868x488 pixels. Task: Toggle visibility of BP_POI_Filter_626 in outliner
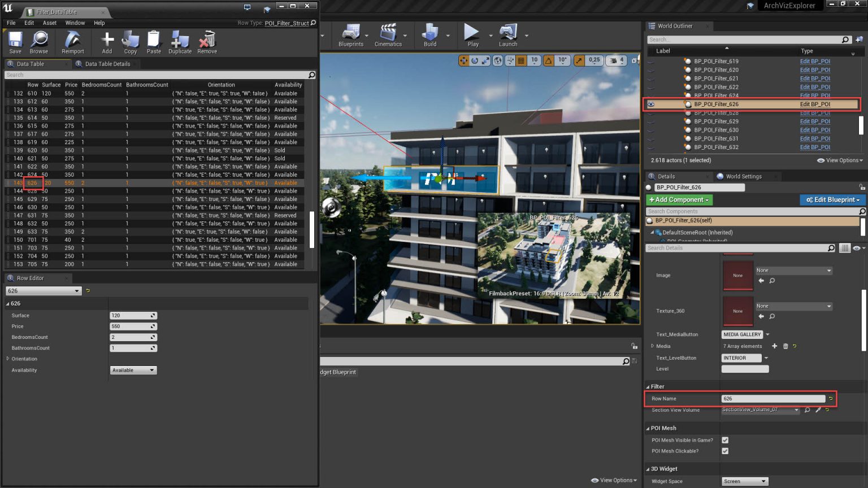coord(650,104)
